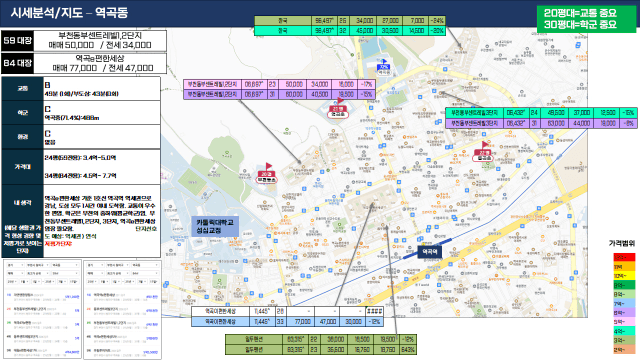Select the 학군 row header cell
This screenshot has height=360, width=640.
click(x=22, y=113)
